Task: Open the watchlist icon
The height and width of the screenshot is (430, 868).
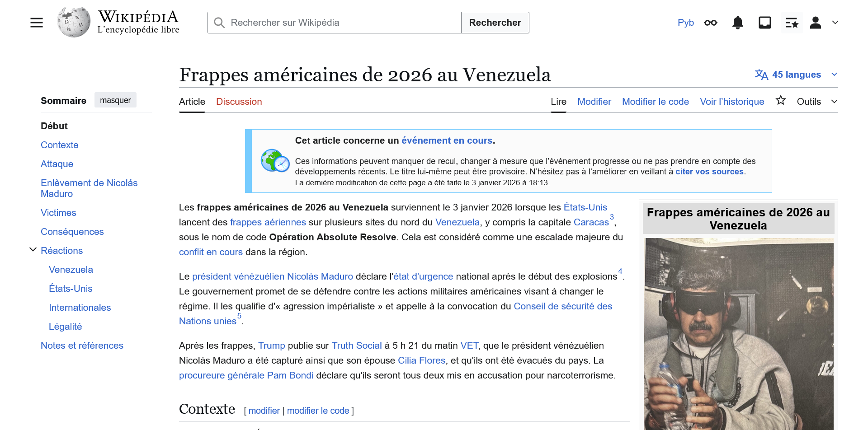Action: (792, 23)
